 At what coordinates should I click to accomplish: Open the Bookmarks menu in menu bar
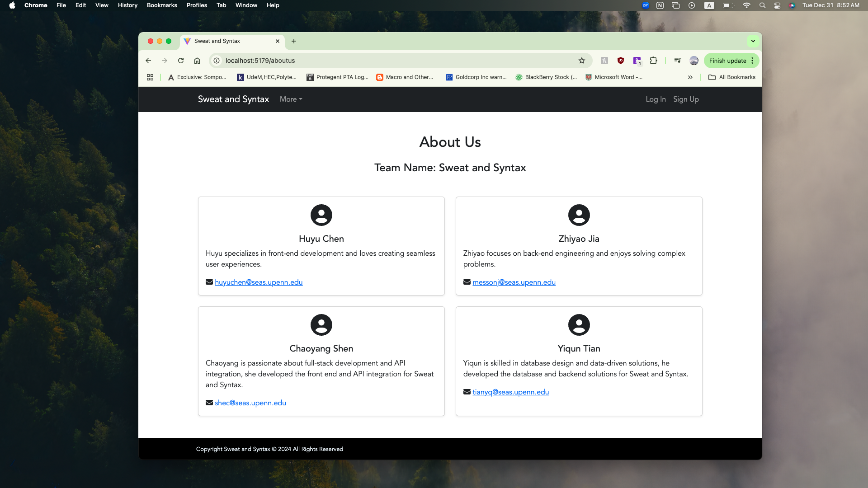[162, 5]
